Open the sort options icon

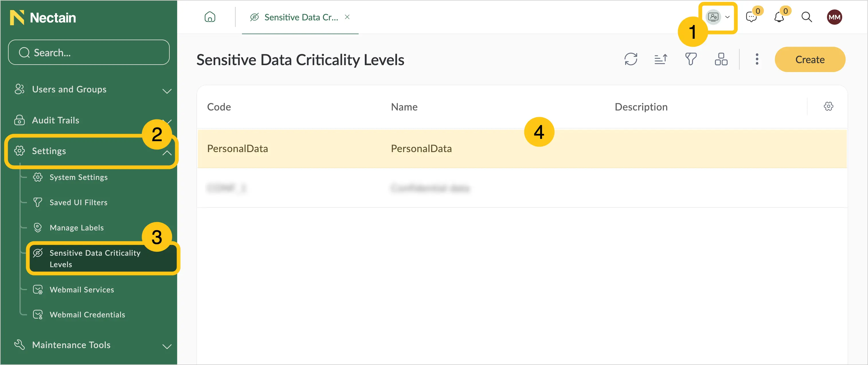[x=661, y=59]
